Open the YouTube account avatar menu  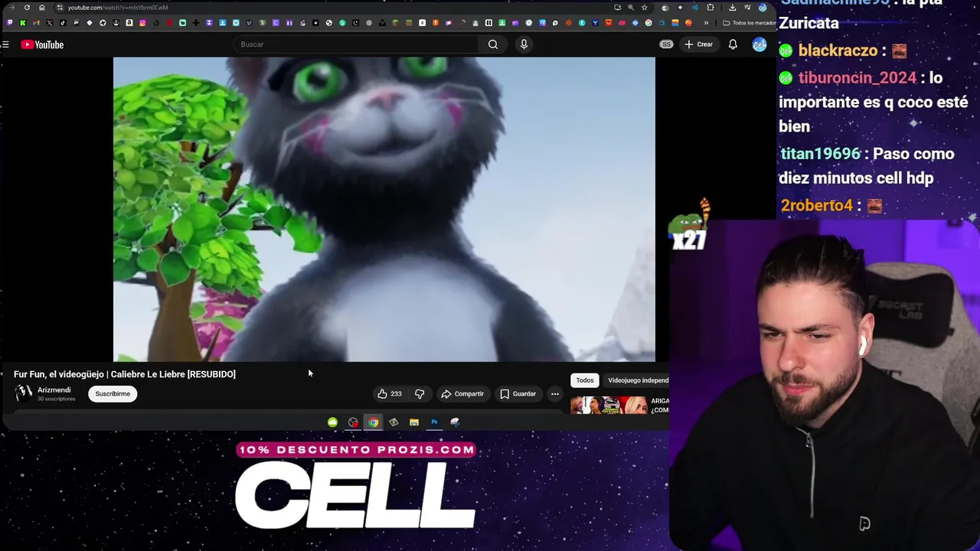tap(759, 44)
